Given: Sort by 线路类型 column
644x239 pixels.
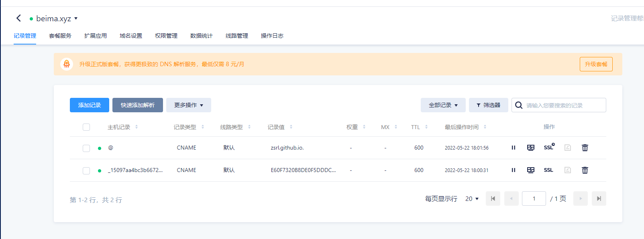Looking at the screenshot, I should [249, 127].
